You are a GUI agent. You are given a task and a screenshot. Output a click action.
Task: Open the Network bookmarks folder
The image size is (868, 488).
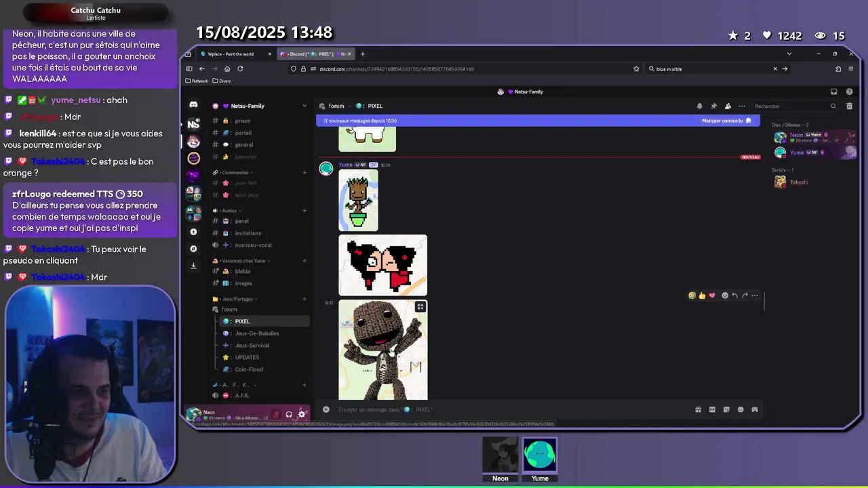pos(197,81)
